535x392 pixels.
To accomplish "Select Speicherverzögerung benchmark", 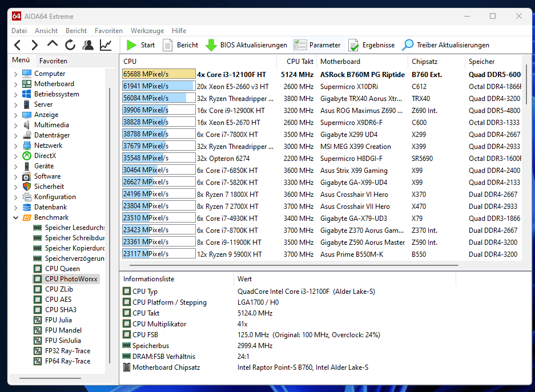I will coord(75,258).
